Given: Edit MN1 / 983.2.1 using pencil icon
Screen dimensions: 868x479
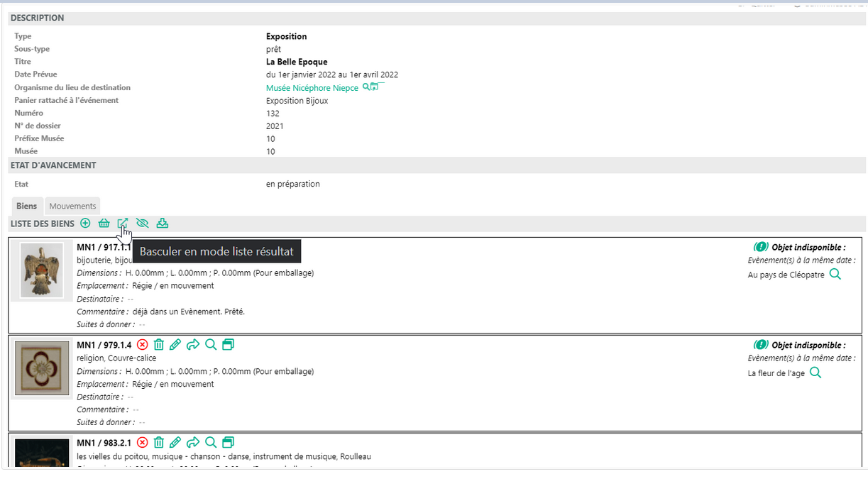Looking at the screenshot, I should tap(175, 443).
